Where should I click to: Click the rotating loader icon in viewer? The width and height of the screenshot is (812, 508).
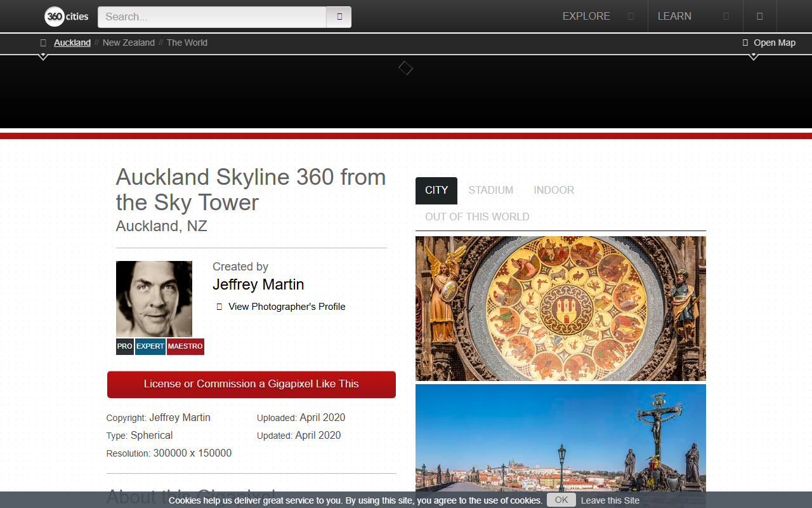tap(405, 68)
